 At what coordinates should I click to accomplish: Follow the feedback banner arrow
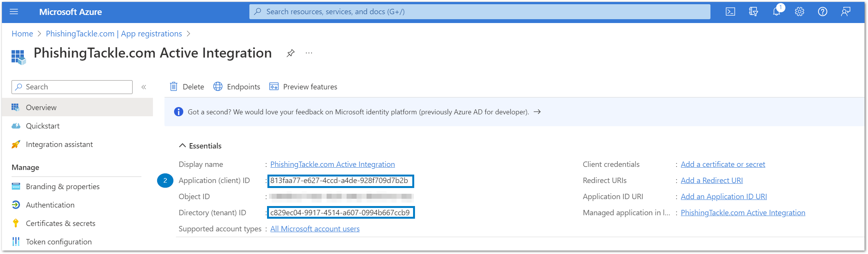point(537,112)
